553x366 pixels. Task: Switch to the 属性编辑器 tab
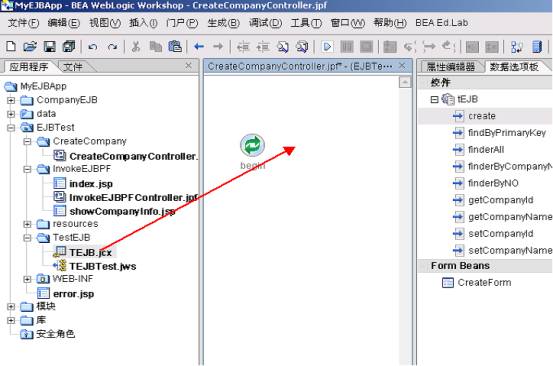tap(451, 67)
